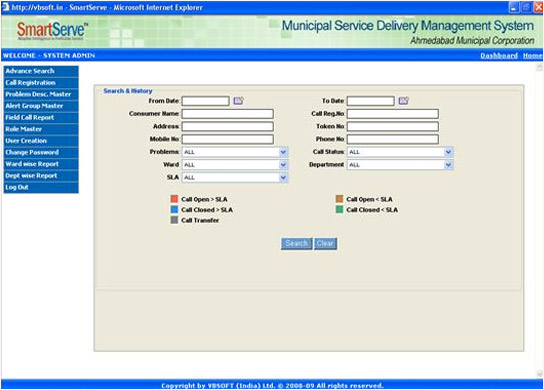The height and width of the screenshot is (390, 544).
Task: Follow the Home link
Action: click(533, 56)
